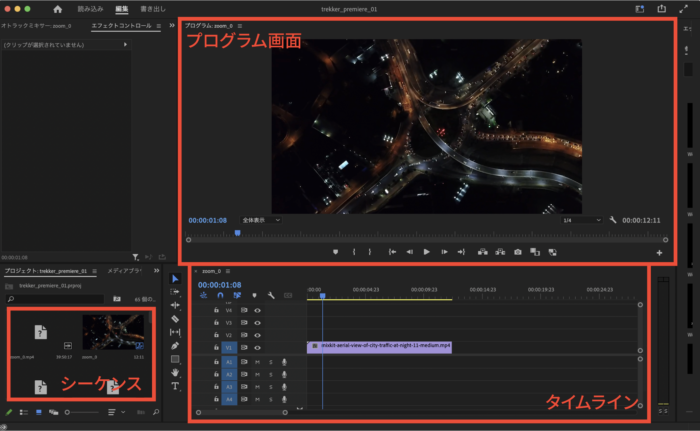Select the Rectangle shape tool
This screenshot has width=700, height=431.
[x=175, y=359]
